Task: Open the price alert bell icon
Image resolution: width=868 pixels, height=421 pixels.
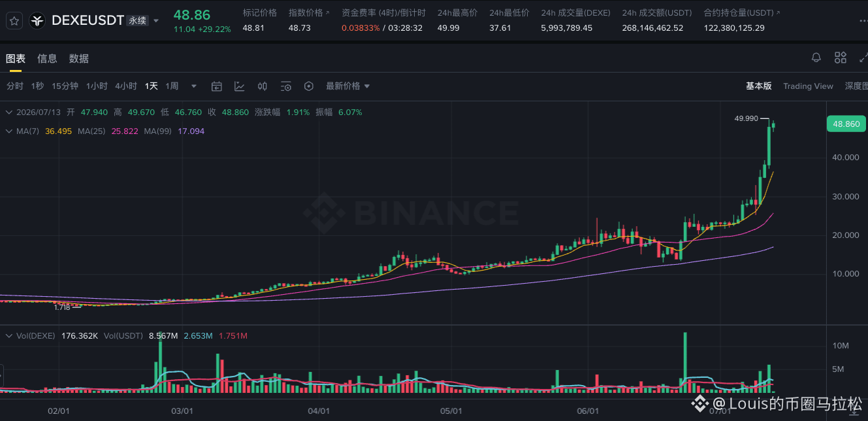Action: click(x=816, y=58)
